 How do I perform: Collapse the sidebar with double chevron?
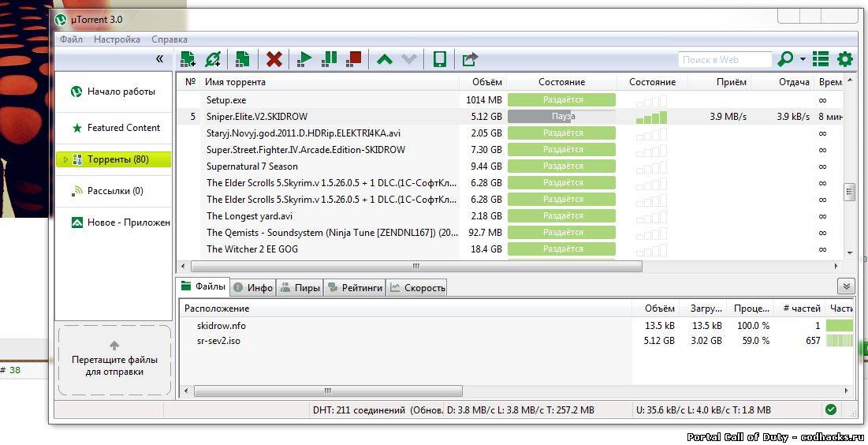click(x=159, y=58)
